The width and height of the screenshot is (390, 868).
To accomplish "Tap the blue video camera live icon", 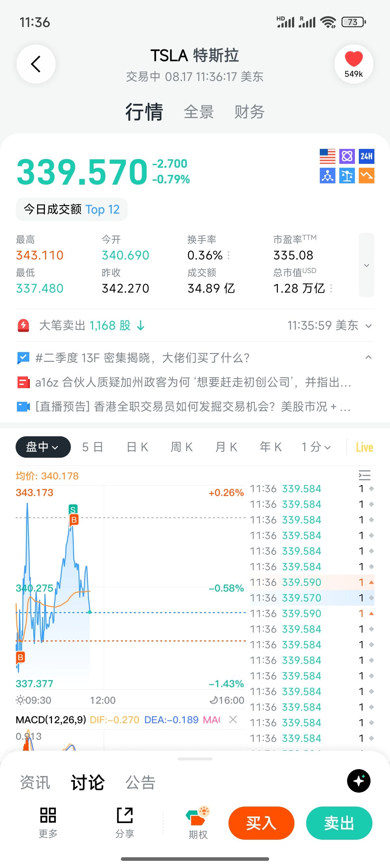I will (x=23, y=407).
